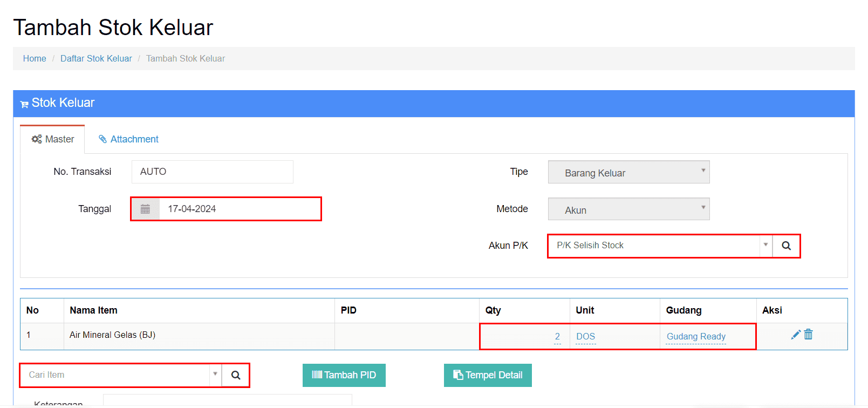Select the Gudang Ready link
868x408 pixels.
tap(696, 337)
